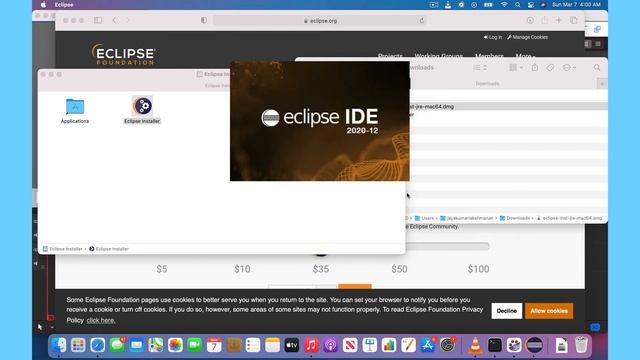Go forward in Safari
Image resolution: width=640 pixels, height=360 pixels.
128,20
